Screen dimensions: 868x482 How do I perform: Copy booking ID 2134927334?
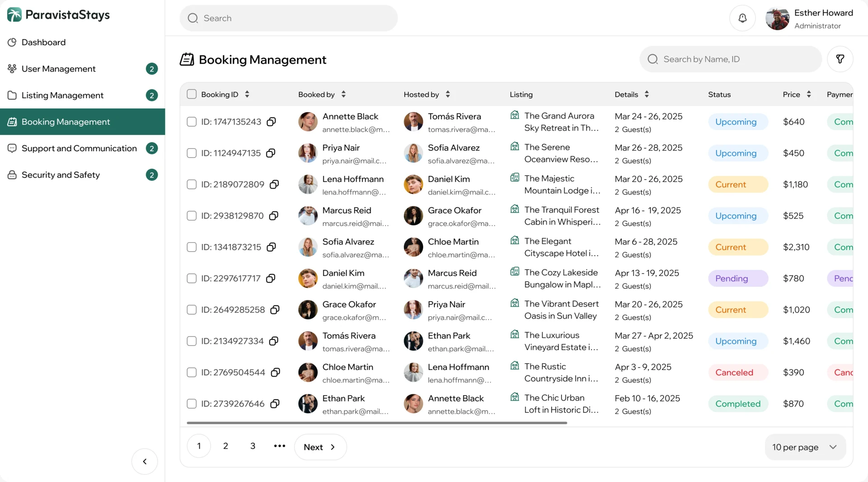274,341
